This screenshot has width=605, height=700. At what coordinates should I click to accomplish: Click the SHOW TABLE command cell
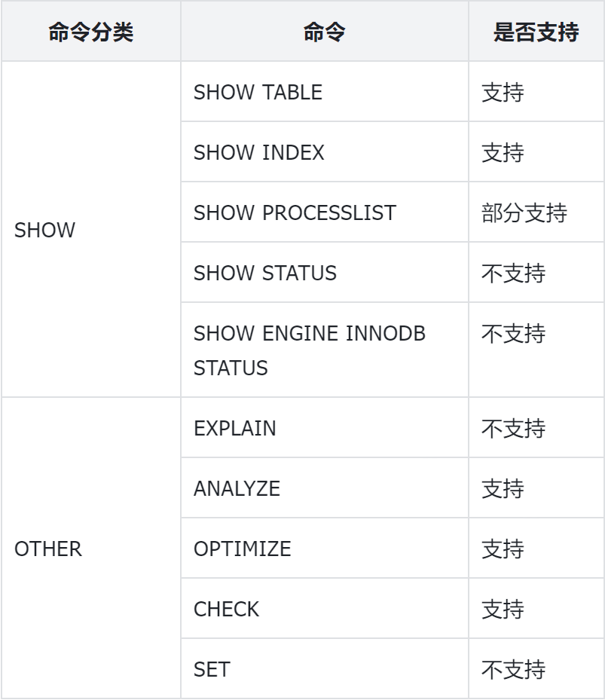[x=258, y=92]
